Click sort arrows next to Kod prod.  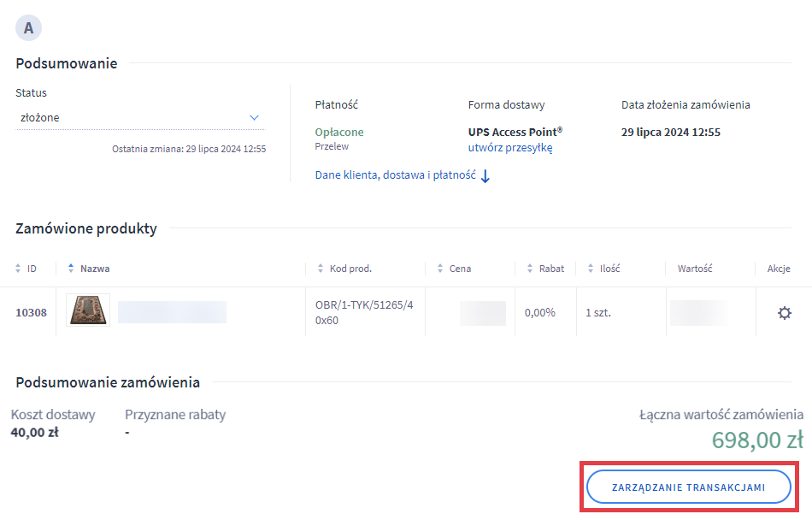pyautogui.click(x=321, y=269)
